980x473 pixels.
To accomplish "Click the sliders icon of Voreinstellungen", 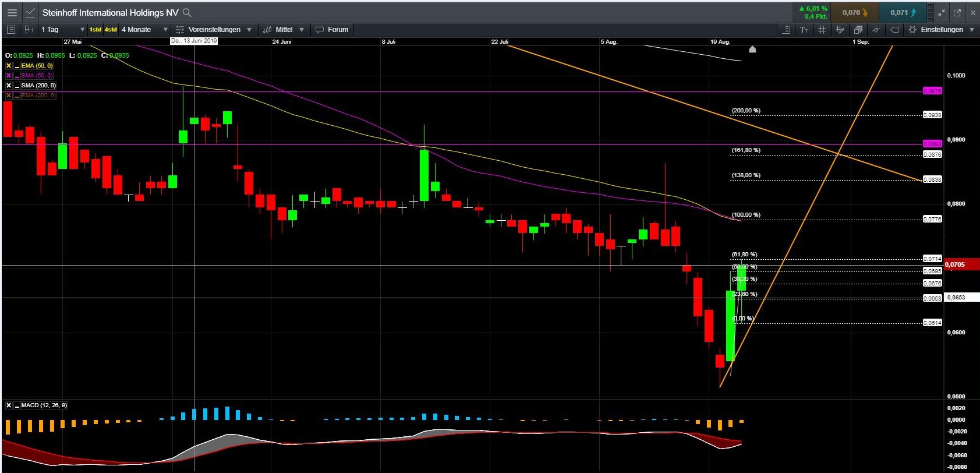I will tap(180, 29).
